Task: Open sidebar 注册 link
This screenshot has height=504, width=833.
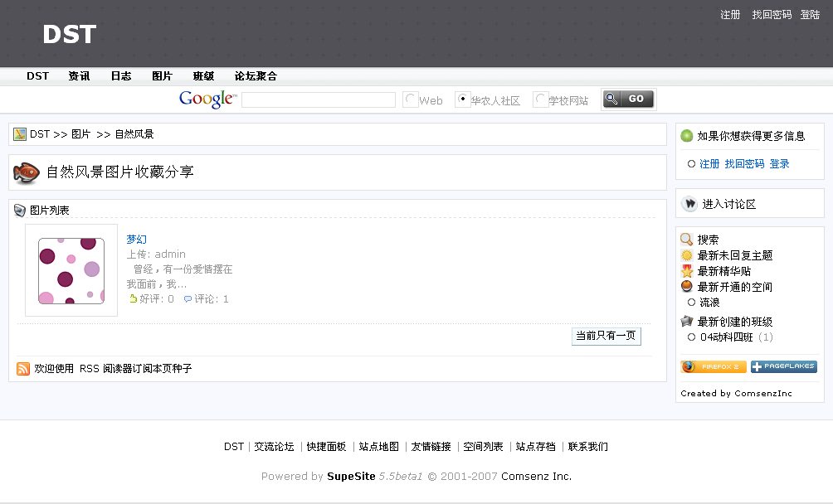Action: pos(709,164)
